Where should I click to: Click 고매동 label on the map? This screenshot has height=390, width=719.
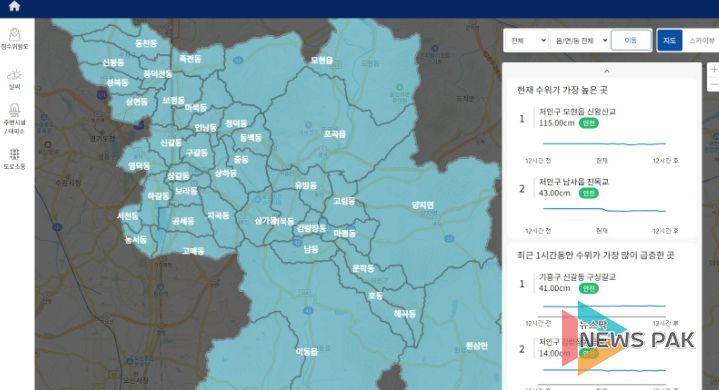tap(193, 251)
